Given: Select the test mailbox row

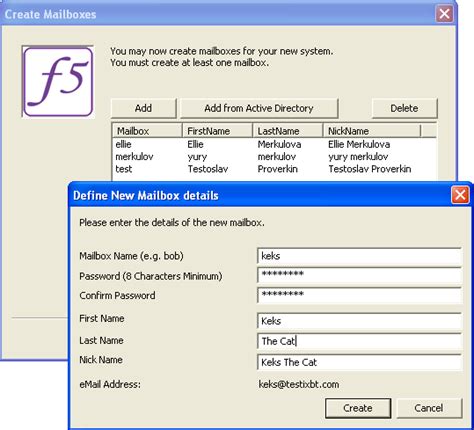Looking at the screenshot, I should pyautogui.click(x=274, y=169).
